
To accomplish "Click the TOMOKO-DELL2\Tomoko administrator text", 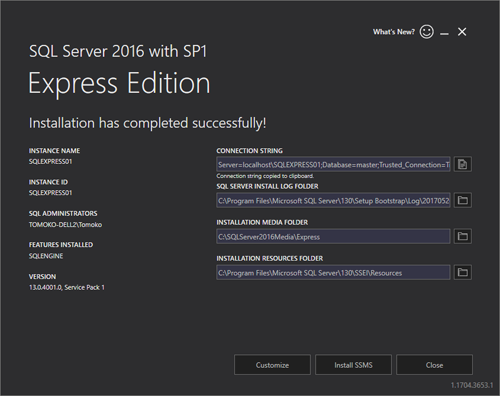I will click(x=65, y=225).
